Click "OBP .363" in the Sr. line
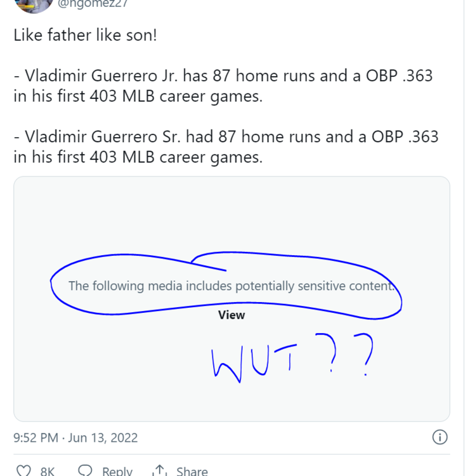 click(x=407, y=136)
